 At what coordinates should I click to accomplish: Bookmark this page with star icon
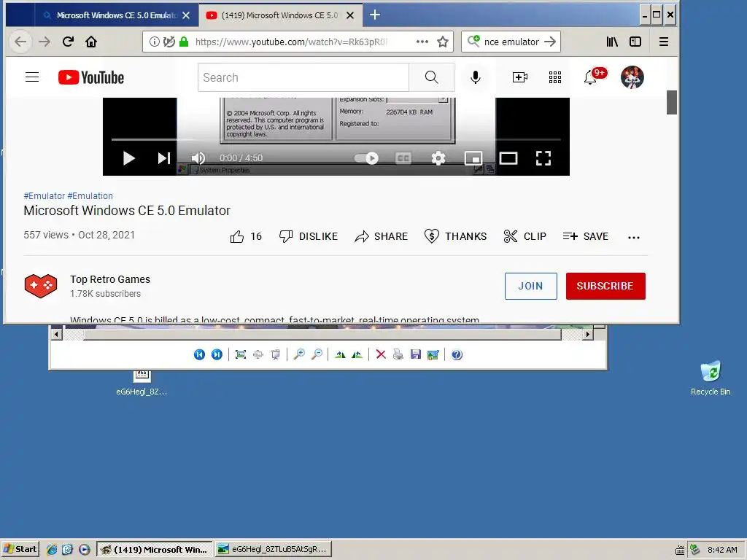(x=443, y=42)
